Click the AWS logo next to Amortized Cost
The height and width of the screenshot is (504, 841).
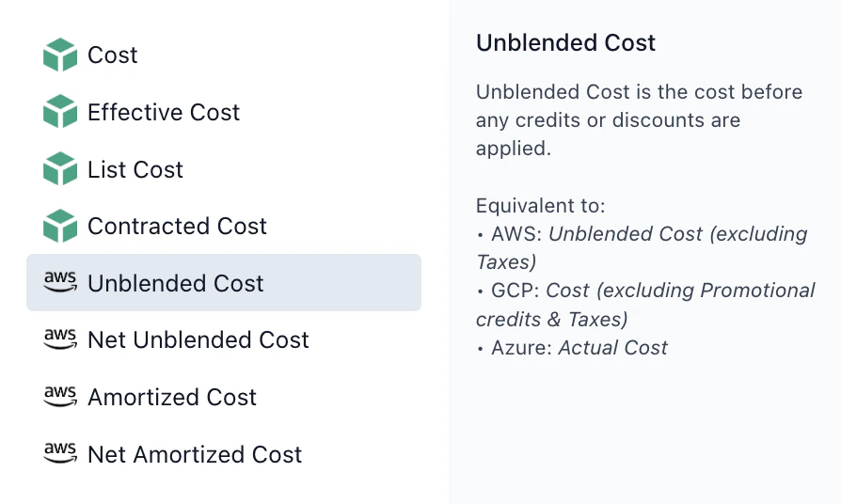[x=60, y=397]
